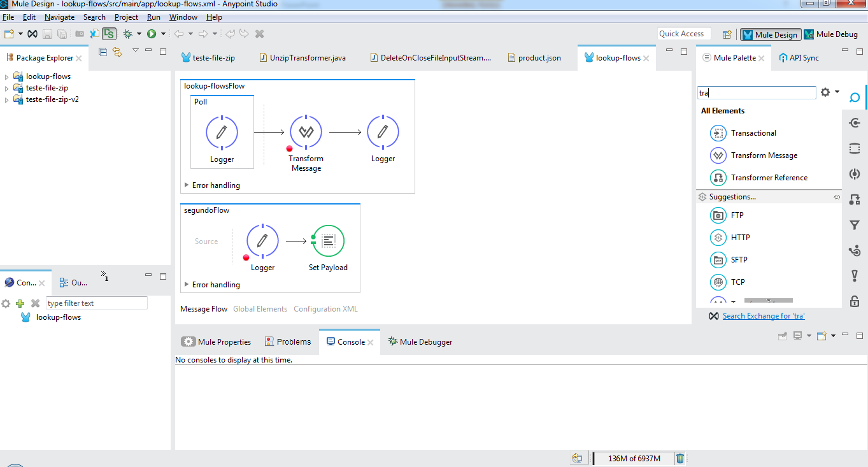Expand teste-file-zip in Package Explorer

(x=6, y=87)
